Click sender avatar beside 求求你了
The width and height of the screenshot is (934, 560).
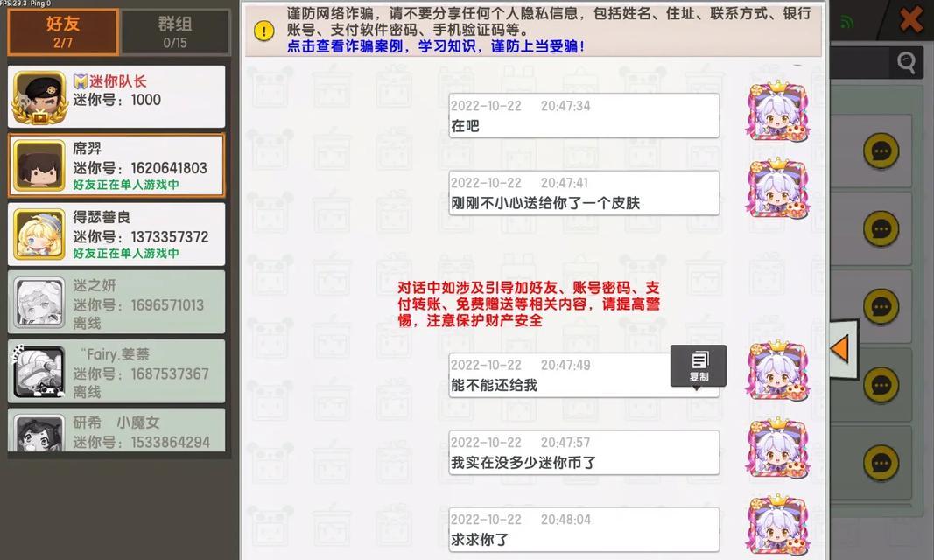tap(777, 525)
